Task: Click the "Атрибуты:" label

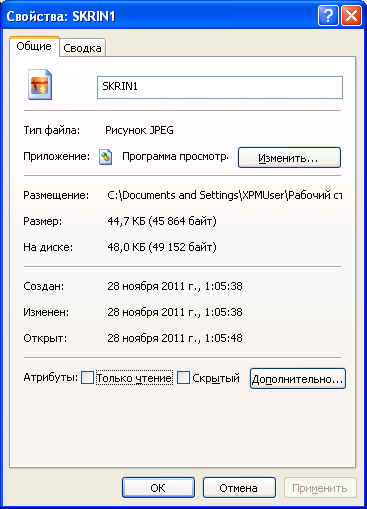Action: pyautogui.click(x=50, y=377)
